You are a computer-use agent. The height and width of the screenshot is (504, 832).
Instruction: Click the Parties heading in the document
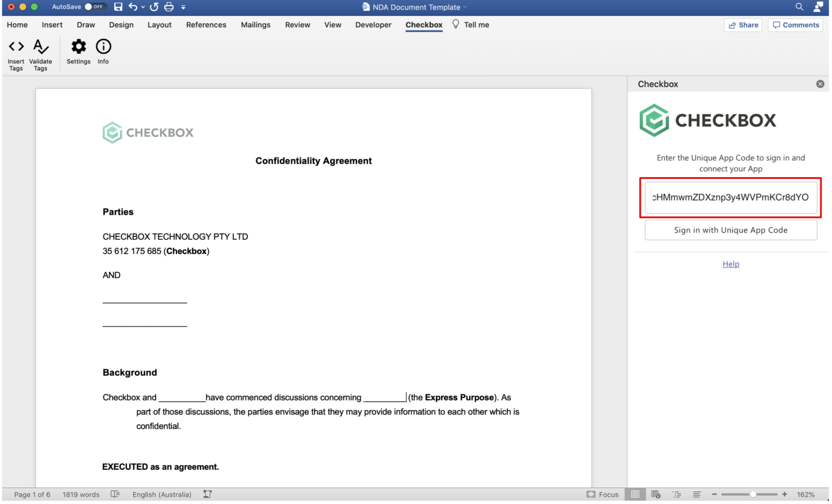[x=118, y=212]
